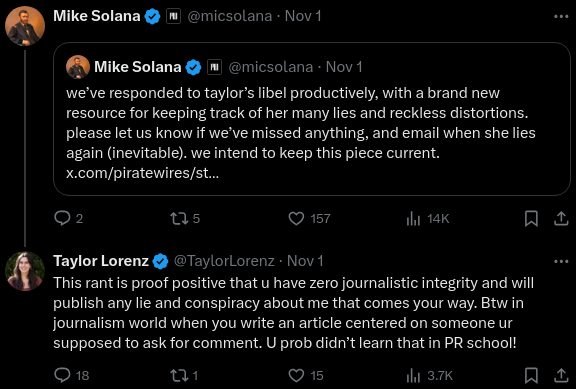The height and width of the screenshot is (389, 576).
Task: Open more options on Mike Solana's tweet
Action: (561, 17)
